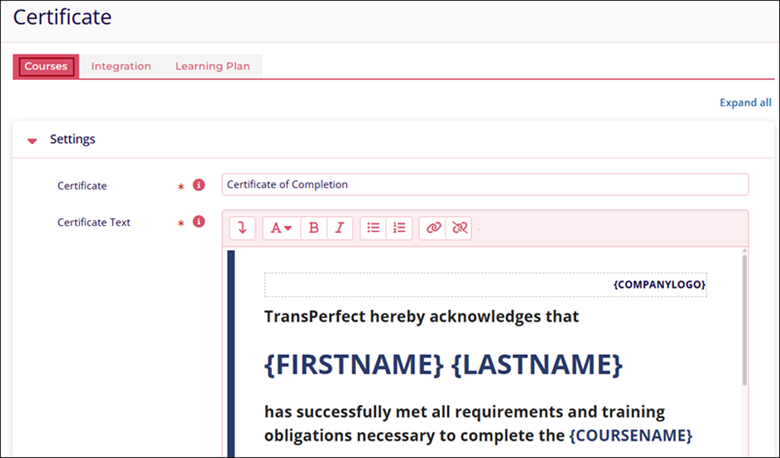Insert an ordered numbered list
The height and width of the screenshot is (458, 780).
(399, 228)
